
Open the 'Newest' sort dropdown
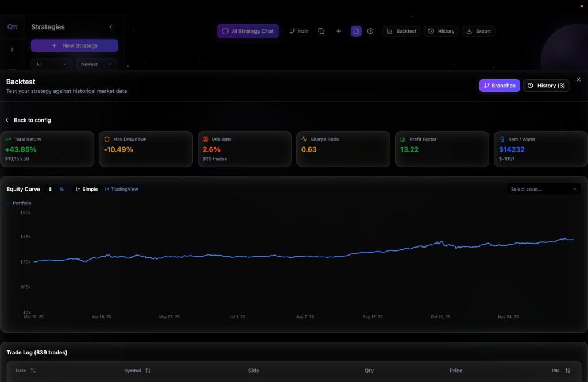click(x=96, y=64)
